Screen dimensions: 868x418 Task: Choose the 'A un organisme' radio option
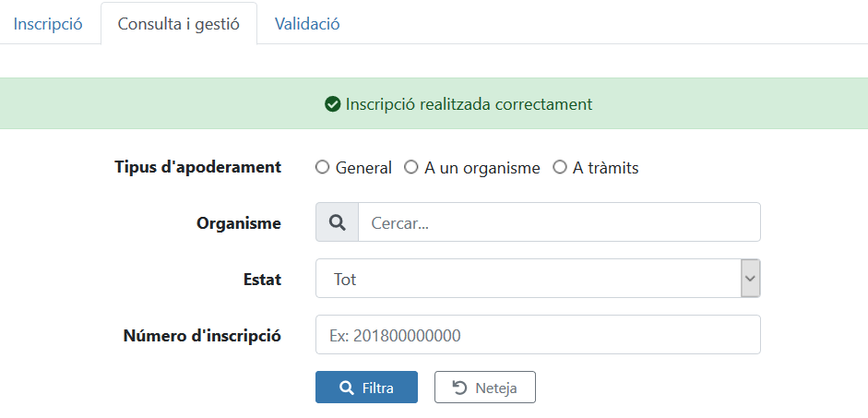[x=411, y=168]
